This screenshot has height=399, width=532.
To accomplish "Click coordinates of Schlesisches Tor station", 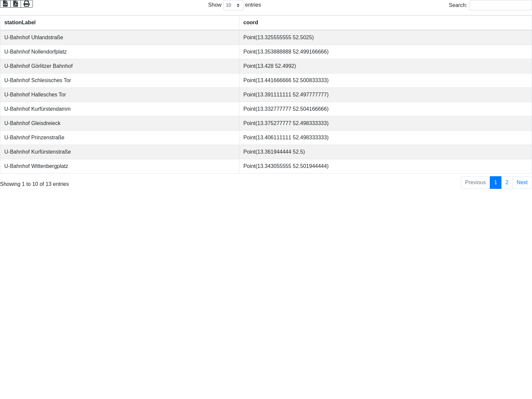I will (x=286, y=80).
